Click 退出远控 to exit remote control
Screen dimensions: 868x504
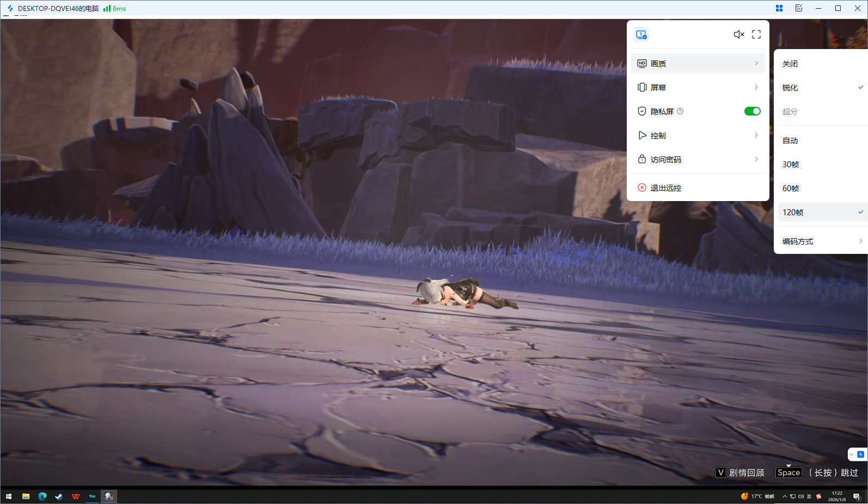coord(665,188)
